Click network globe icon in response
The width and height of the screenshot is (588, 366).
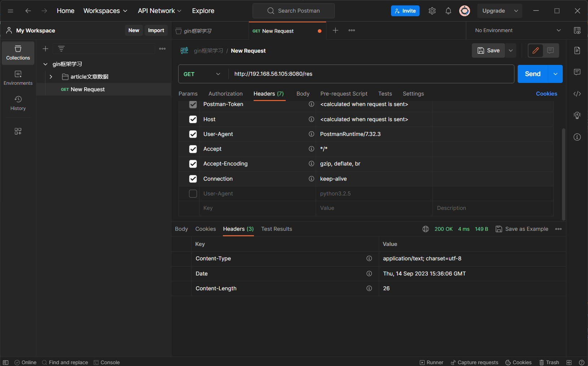click(x=426, y=229)
